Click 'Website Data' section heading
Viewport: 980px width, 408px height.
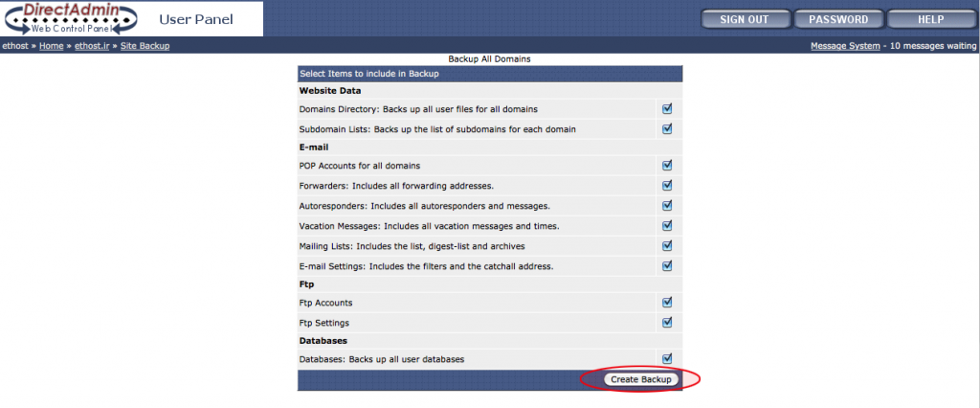tap(330, 91)
